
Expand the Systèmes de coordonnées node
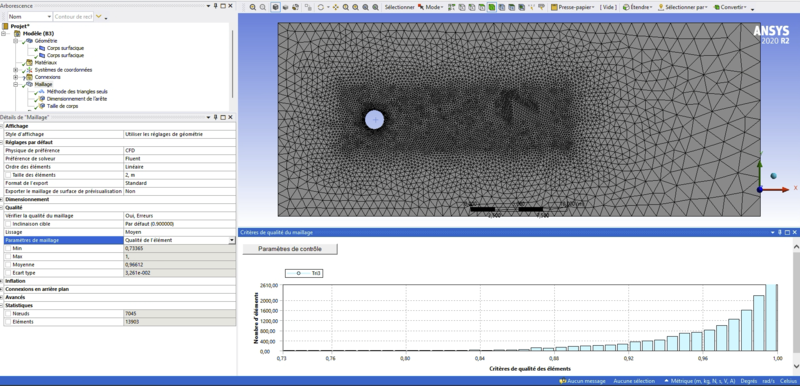[16, 70]
